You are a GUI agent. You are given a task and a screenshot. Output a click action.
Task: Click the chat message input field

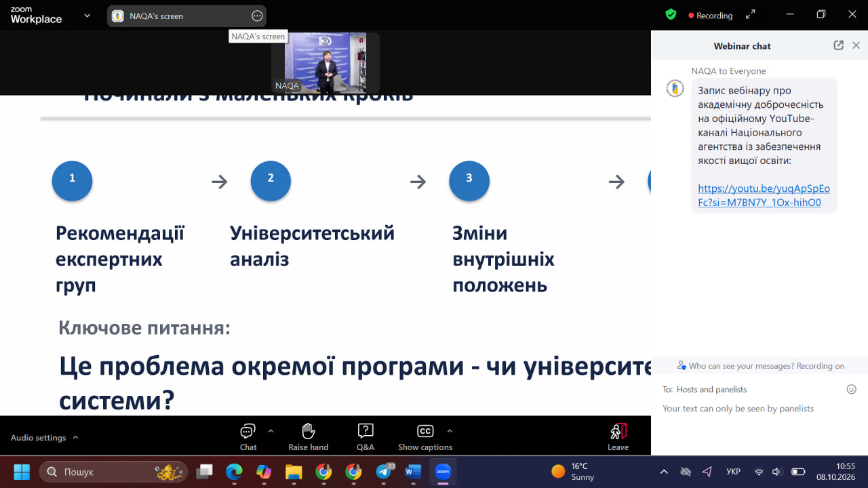(759, 409)
